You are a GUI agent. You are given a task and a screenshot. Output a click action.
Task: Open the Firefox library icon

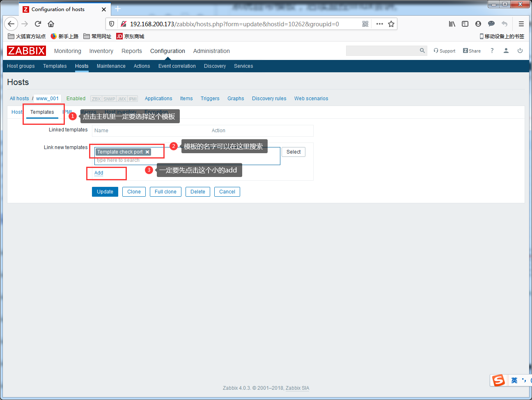(452, 24)
